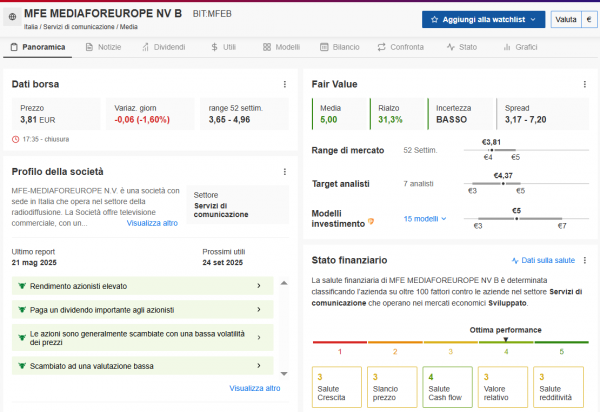Click the pulse icon beside Dati sulla salute
The width and height of the screenshot is (600, 412).
pyautogui.click(x=515, y=261)
